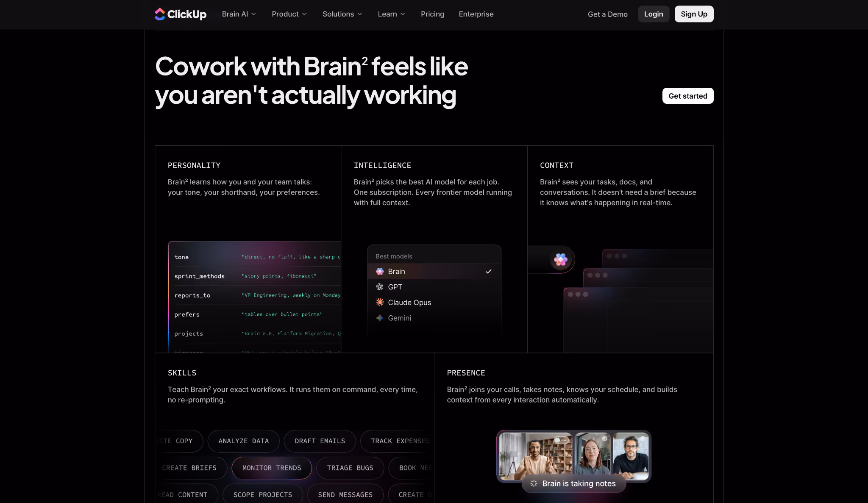Expand the Learn menu chevron
This screenshot has height=503, width=868.
403,14
